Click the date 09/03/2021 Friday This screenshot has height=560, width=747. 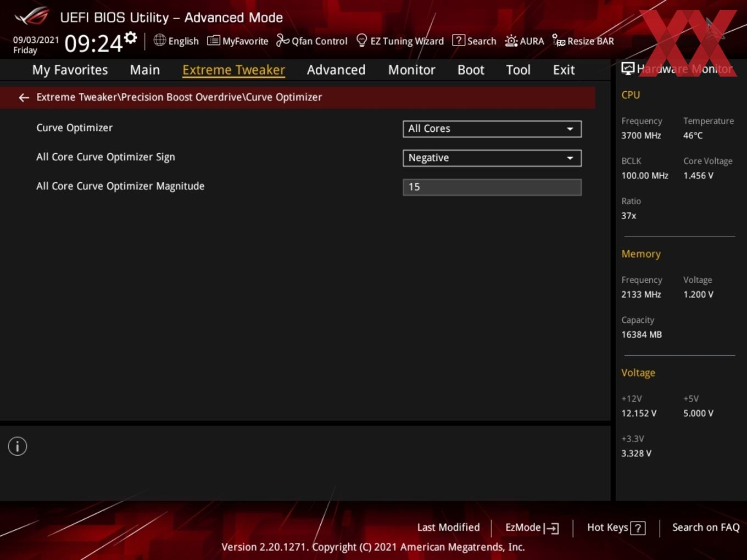coord(36,45)
